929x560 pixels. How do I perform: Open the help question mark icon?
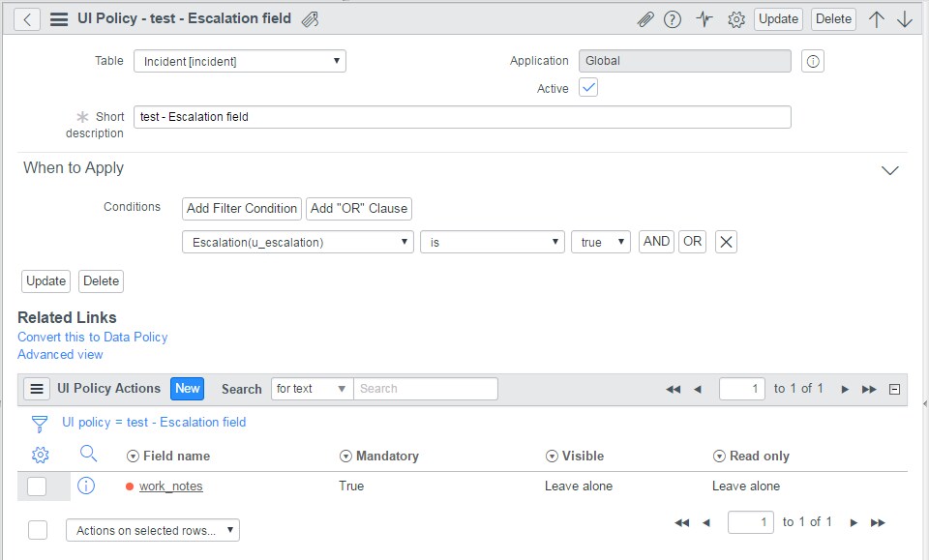tap(673, 19)
